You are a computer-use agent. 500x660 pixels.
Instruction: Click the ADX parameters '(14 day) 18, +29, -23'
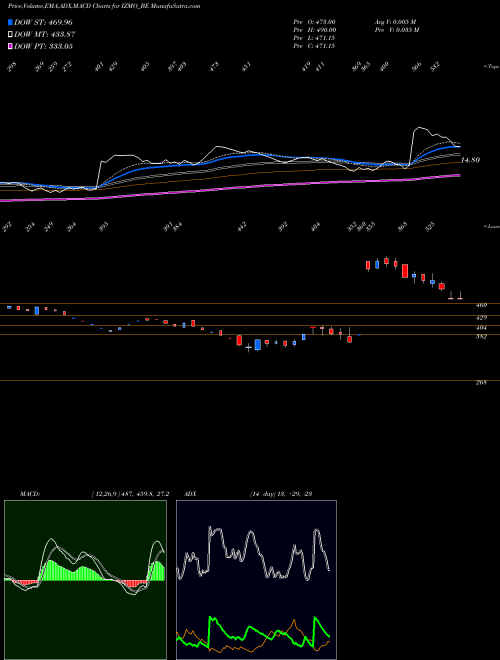click(x=280, y=494)
